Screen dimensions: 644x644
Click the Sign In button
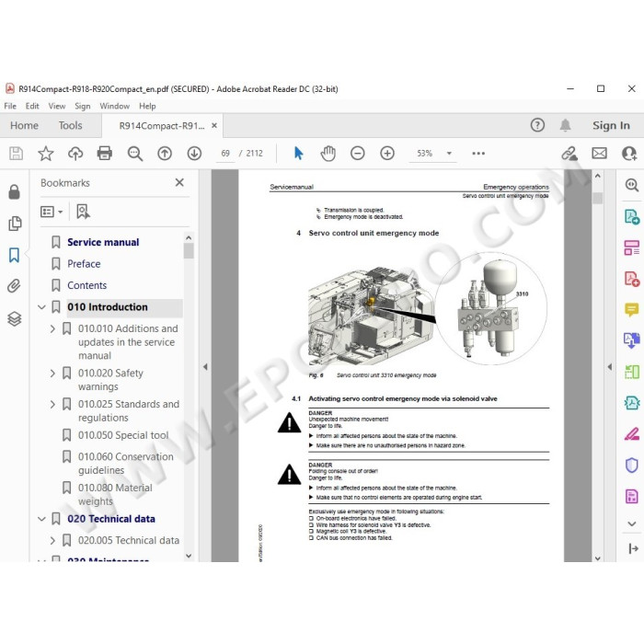click(611, 126)
